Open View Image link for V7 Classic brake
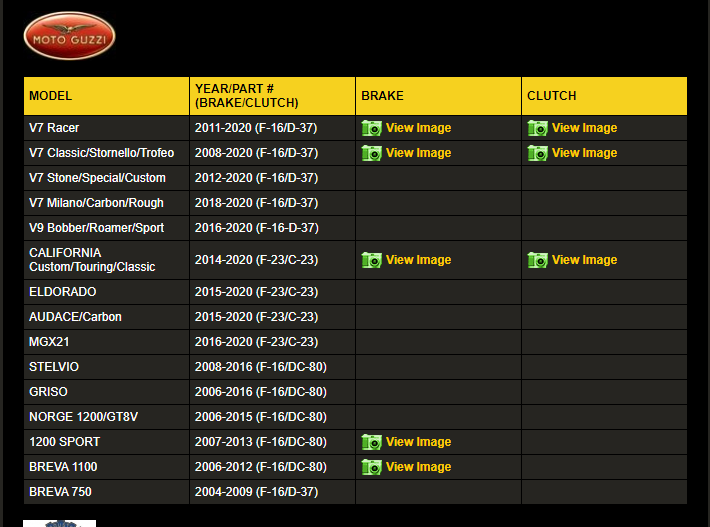 418,153
